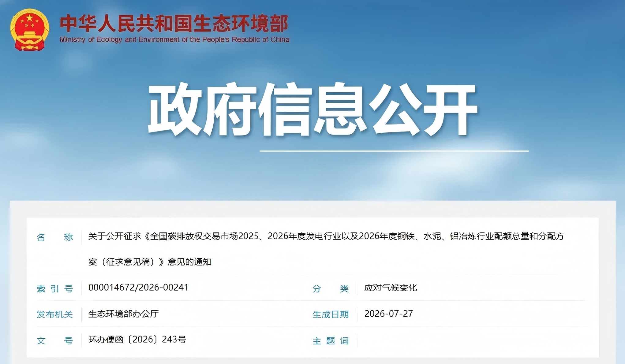Click the 名称 field label
This screenshot has height=364, width=625.
pos(55,237)
